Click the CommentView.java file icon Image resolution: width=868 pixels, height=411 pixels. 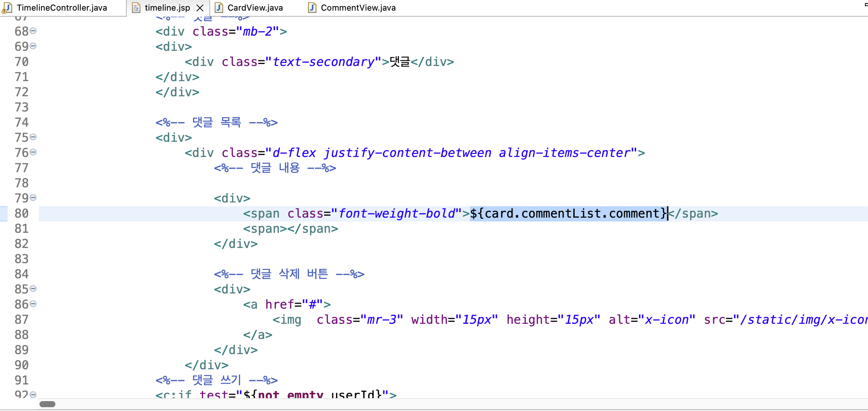tap(312, 8)
